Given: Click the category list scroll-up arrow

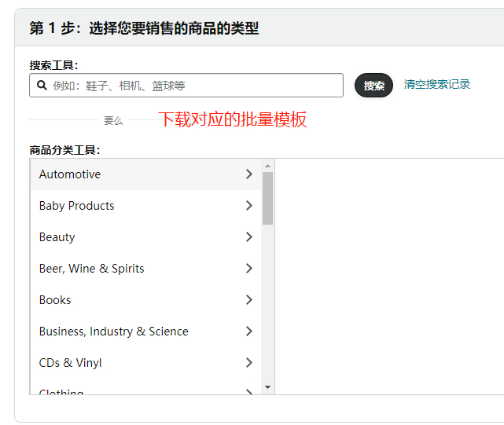Looking at the screenshot, I should click(x=267, y=166).
